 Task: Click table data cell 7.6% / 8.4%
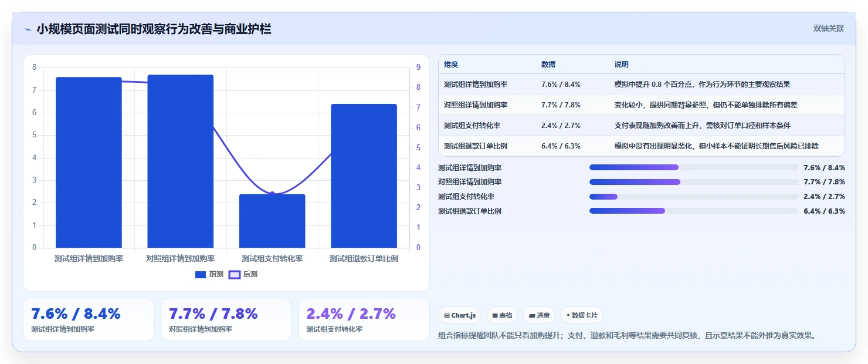pyautogui.click(x=561, y=85)
